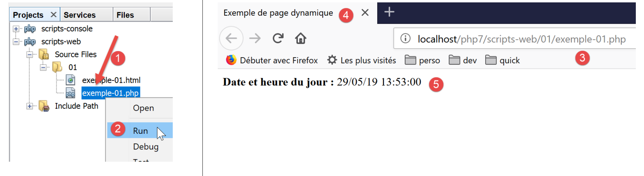This screenshot has height=176, width=644.
Task: Close the Exemple de page dynamique tab
Action: (x=365, y=13)
